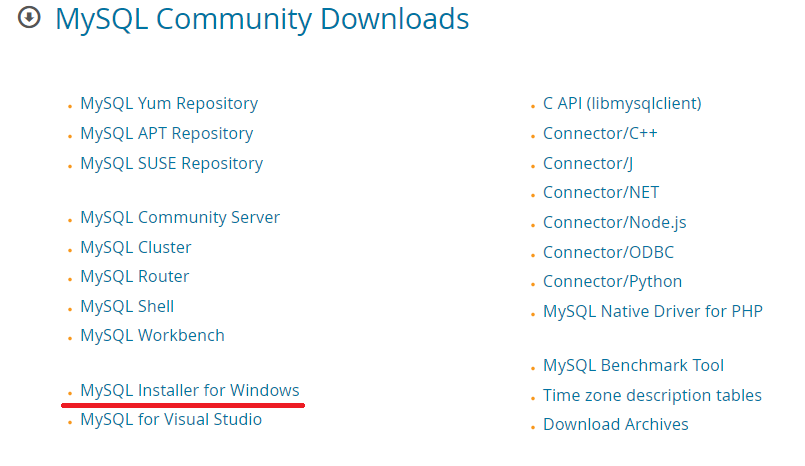
Task: Open the Connector/J download link
Action: point(588,163)
